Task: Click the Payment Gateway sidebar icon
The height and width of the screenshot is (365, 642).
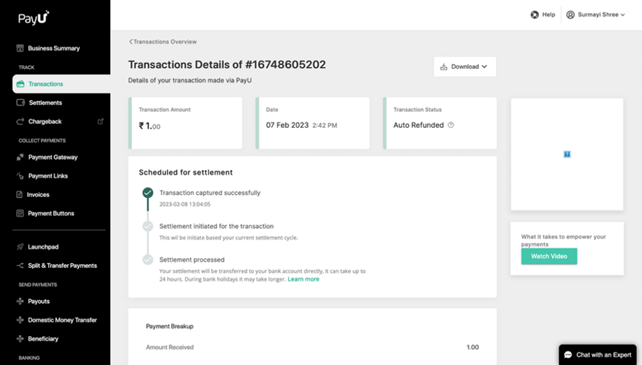Action: click(20, 157)
